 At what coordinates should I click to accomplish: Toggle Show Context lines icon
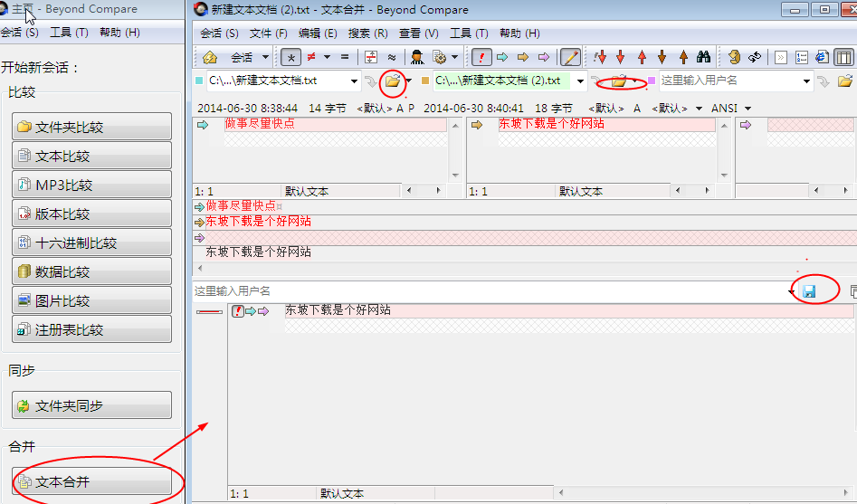pyautogui.click(x=371, y=57)
